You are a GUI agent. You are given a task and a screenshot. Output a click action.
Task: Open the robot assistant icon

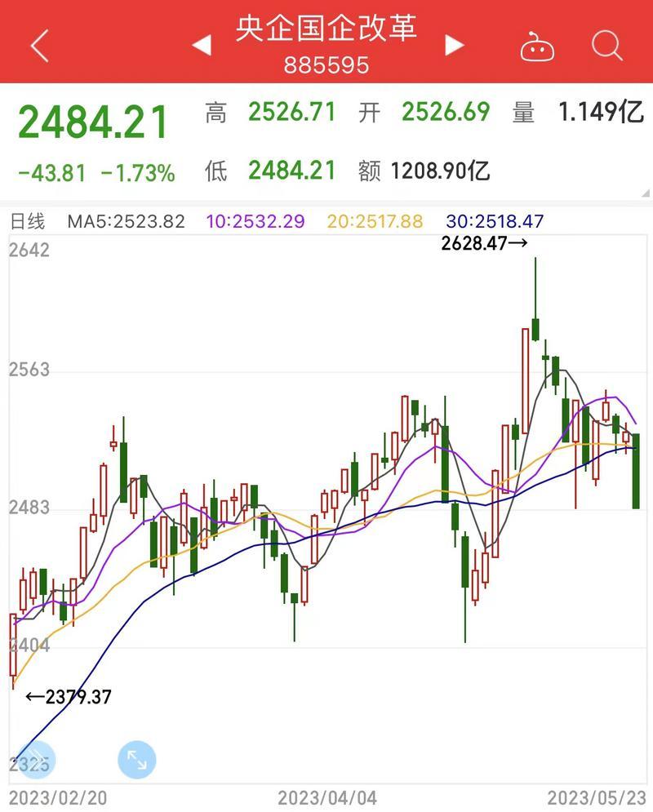pos(537,47)
